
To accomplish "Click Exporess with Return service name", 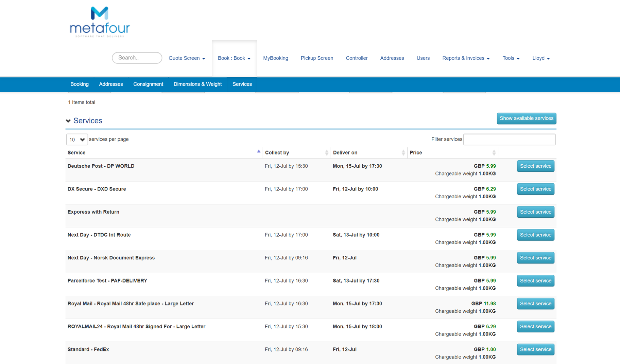I will coord(93,212).
